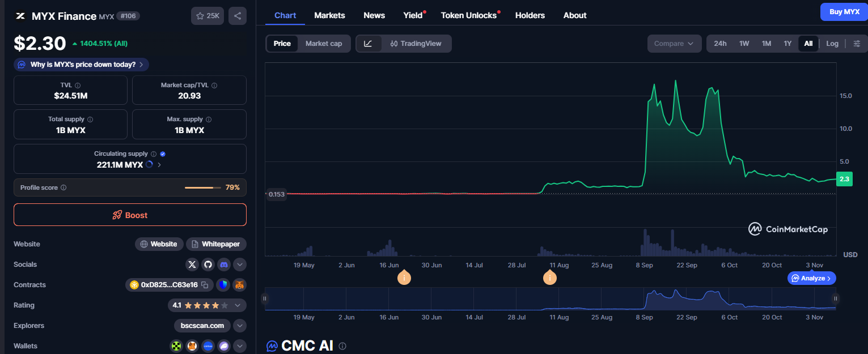The height and width of the screenshot is (354, 868).
Task: Toggle Log scale on chart
Action: pyautogui.click(x=832, y=44)
